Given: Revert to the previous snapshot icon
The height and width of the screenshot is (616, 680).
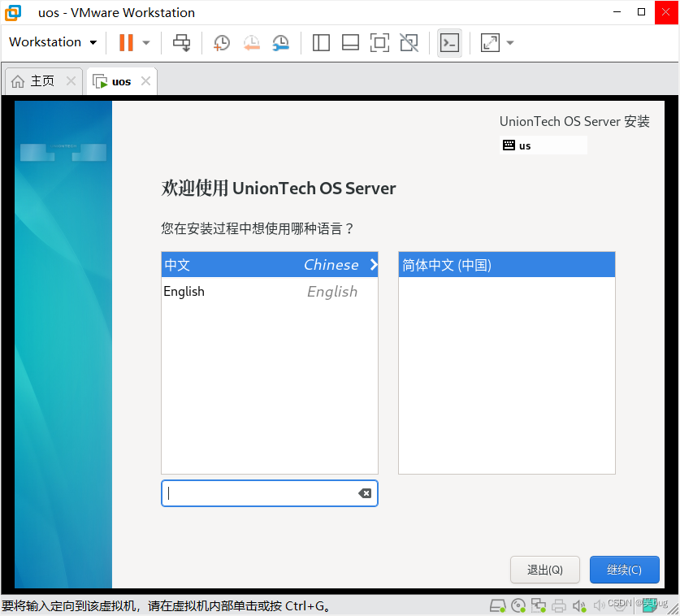Looking at the screenshot, I should [252, 42].
